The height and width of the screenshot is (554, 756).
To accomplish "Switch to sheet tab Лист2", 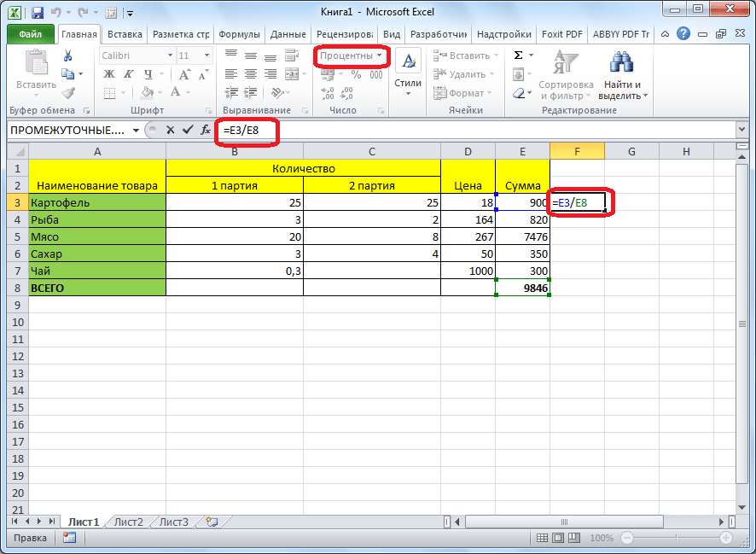I will 129,521.
